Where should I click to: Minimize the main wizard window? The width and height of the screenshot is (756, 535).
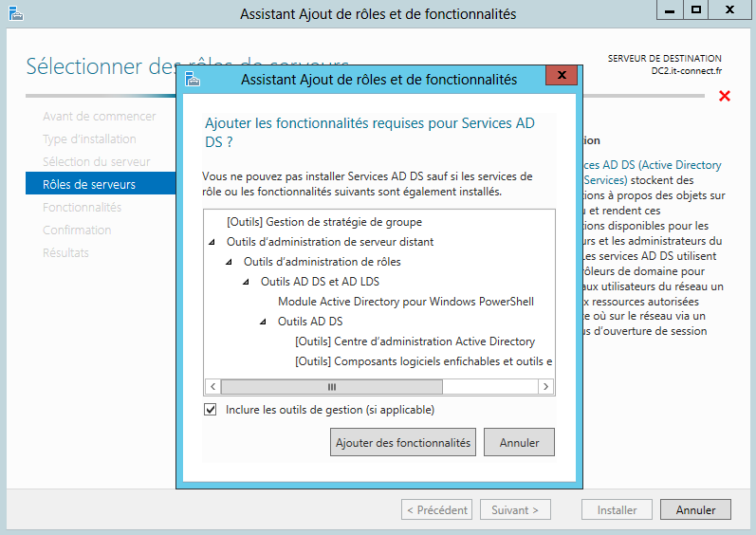pos(670,9)
